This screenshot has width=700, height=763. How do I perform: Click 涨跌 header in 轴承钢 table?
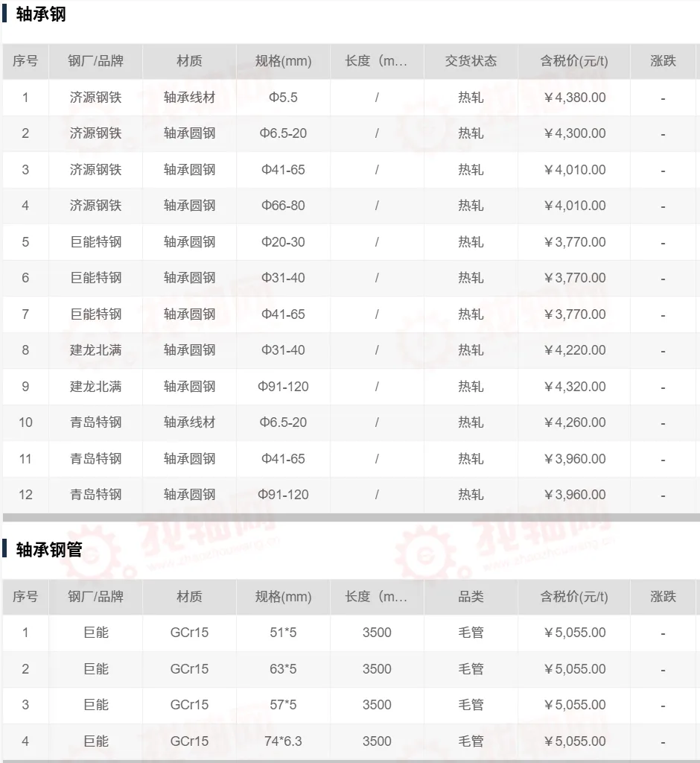[663, 61]
